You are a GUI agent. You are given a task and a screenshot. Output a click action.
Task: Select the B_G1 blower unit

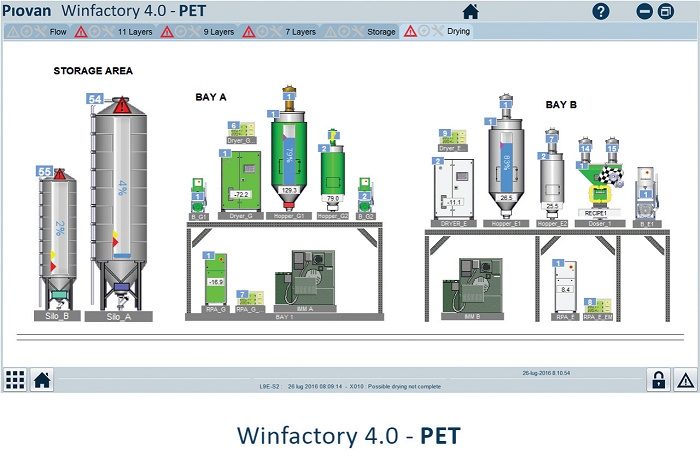pyautogui.click(x=198, y=195)
